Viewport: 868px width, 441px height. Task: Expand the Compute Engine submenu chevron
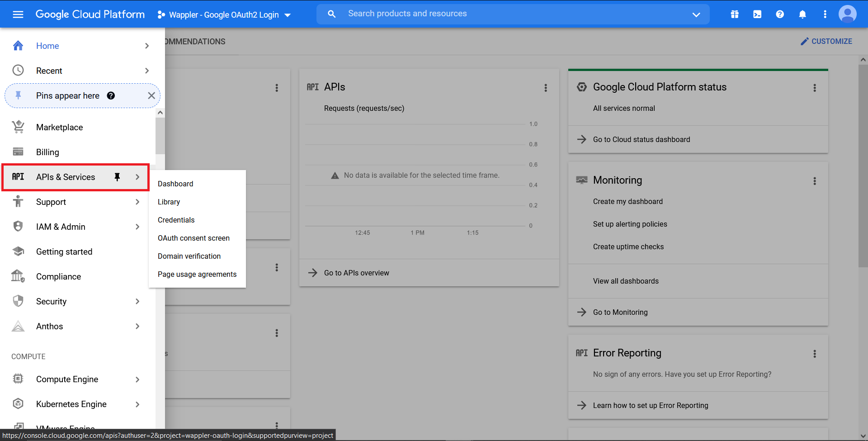click(x=137, y=379)
